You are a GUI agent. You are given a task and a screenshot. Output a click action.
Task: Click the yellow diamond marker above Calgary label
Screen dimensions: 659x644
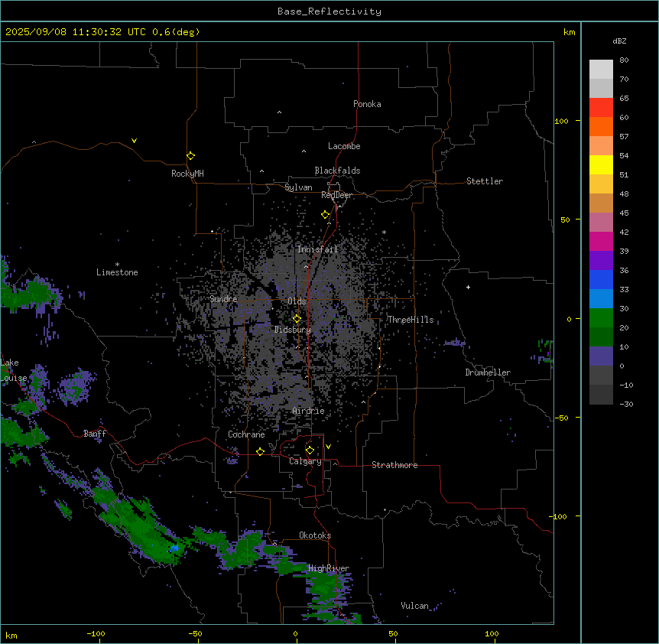(310, 450)
